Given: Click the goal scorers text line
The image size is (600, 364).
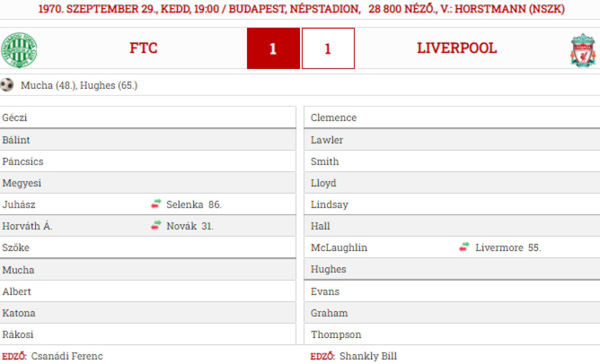Looking at the screenshot, I should 79,85.
